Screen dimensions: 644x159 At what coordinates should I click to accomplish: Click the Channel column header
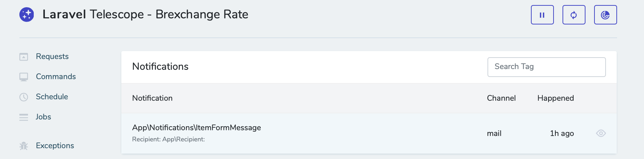pos(501,98)
